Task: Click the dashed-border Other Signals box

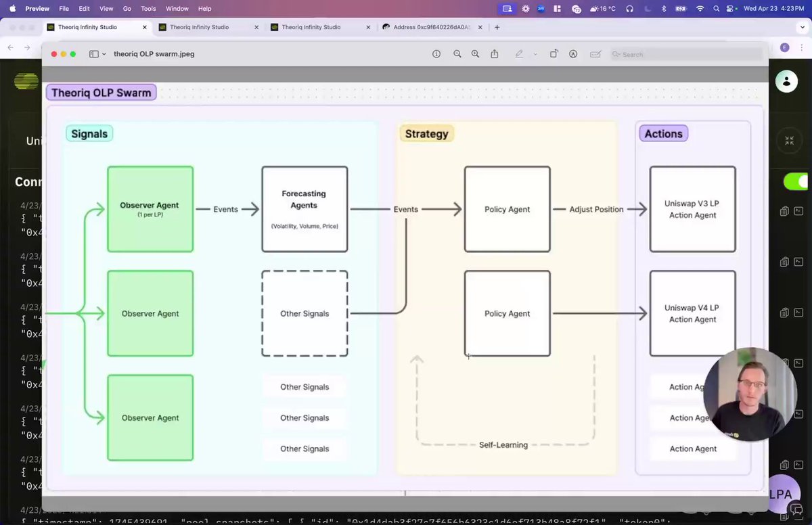Action: [304, 313]
